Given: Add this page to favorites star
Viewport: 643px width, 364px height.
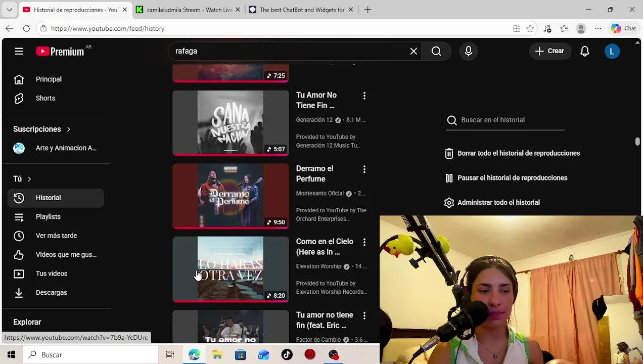Looking at the screenshot, I should pos(530,28).
